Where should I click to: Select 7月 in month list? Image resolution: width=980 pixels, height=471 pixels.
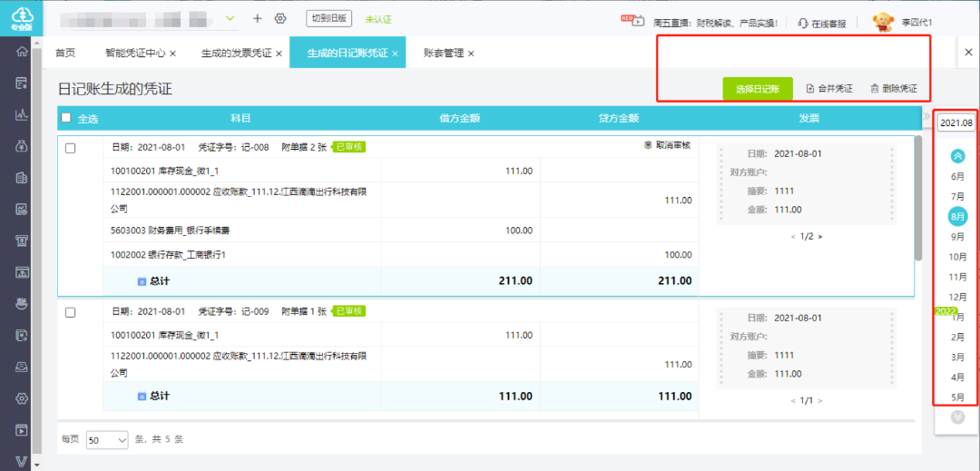point(957,197)
